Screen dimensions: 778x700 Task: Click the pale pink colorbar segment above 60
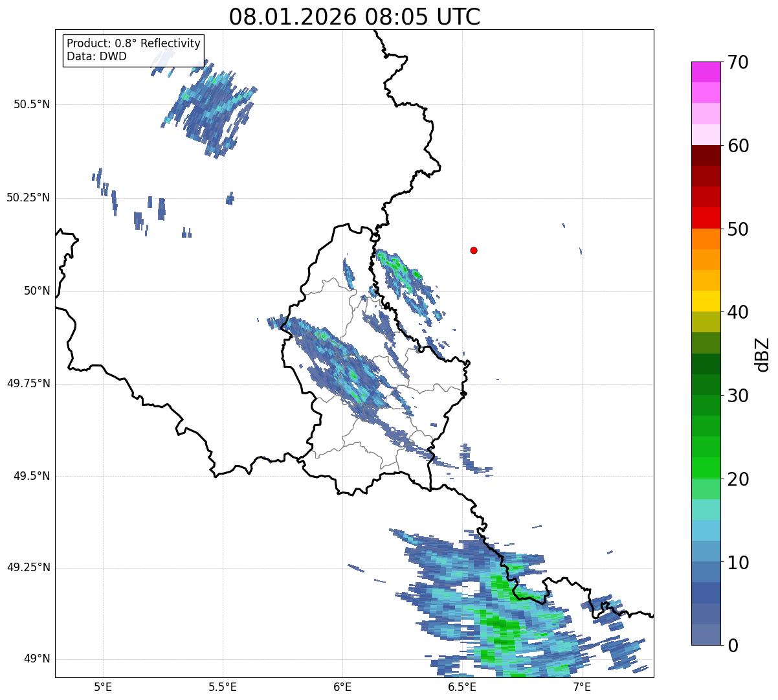point(706,135)
